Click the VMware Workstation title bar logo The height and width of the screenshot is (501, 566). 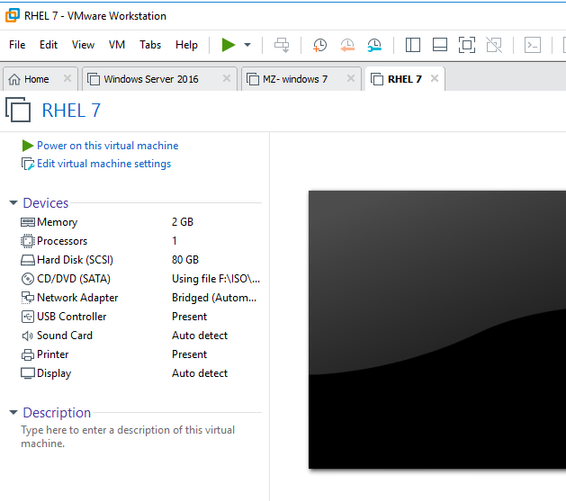[x=12, y=16]
